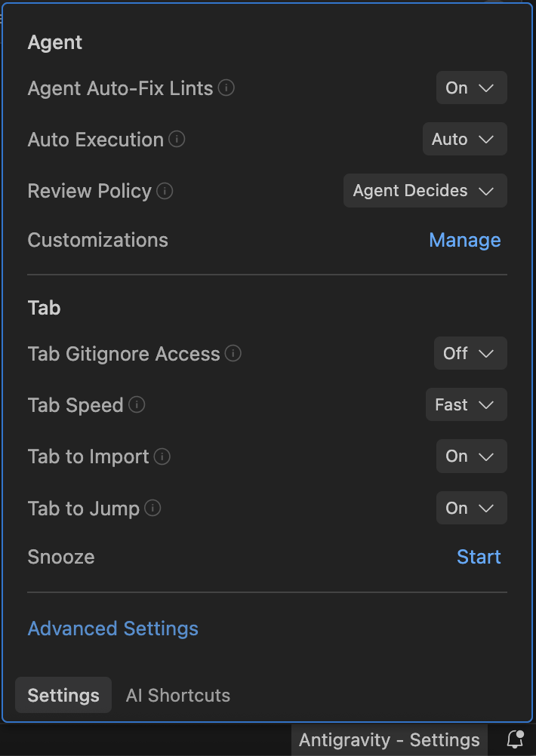The image size is (536, 756).
Task: Open notifications bell in status bar
Action: [515, 739]
